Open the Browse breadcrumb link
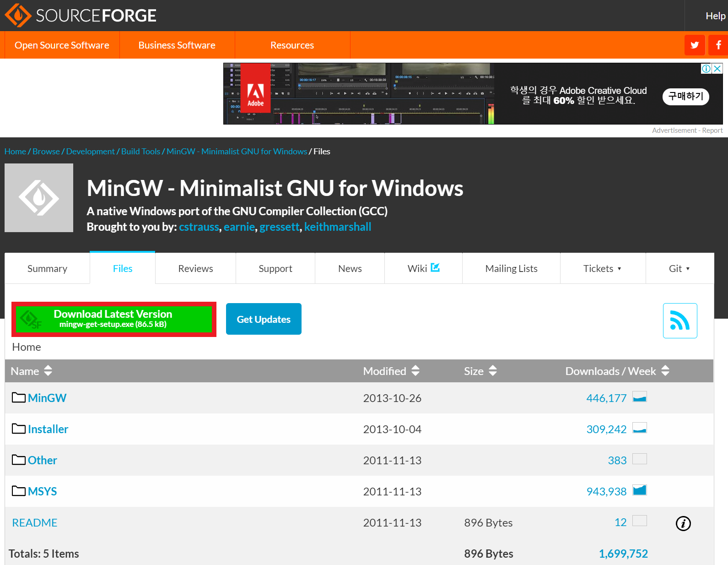 click(46, 152)
